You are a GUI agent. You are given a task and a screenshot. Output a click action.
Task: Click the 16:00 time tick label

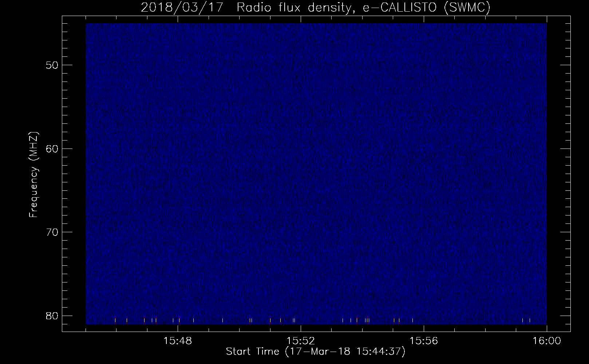[x=546, y=341]
